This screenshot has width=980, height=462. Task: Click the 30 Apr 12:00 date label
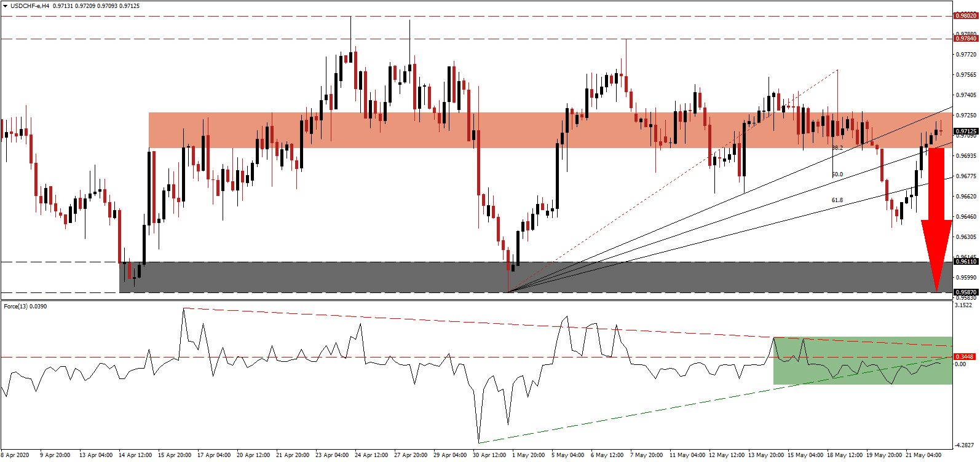tap(489, 455)
